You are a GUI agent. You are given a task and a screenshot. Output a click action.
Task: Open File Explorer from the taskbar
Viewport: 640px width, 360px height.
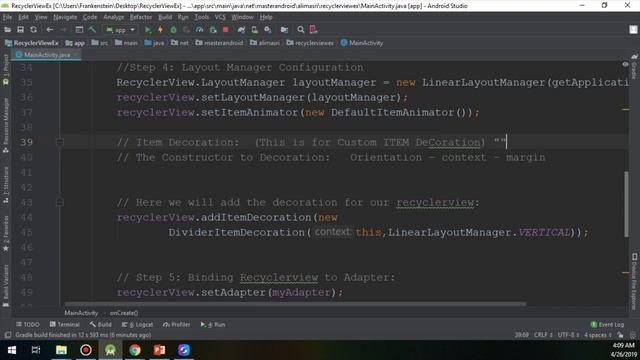(x=61, y=350)
